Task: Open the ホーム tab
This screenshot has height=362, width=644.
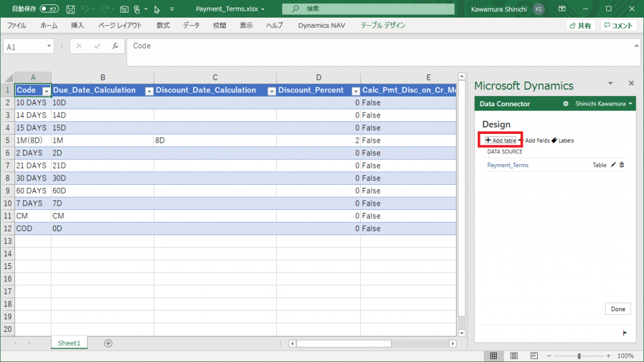Action: (49, 25)
